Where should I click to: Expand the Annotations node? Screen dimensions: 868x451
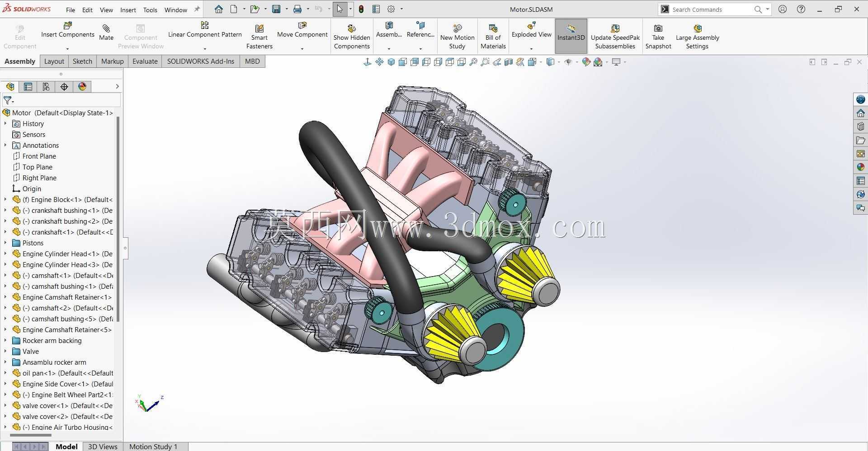tap(5, 146)
